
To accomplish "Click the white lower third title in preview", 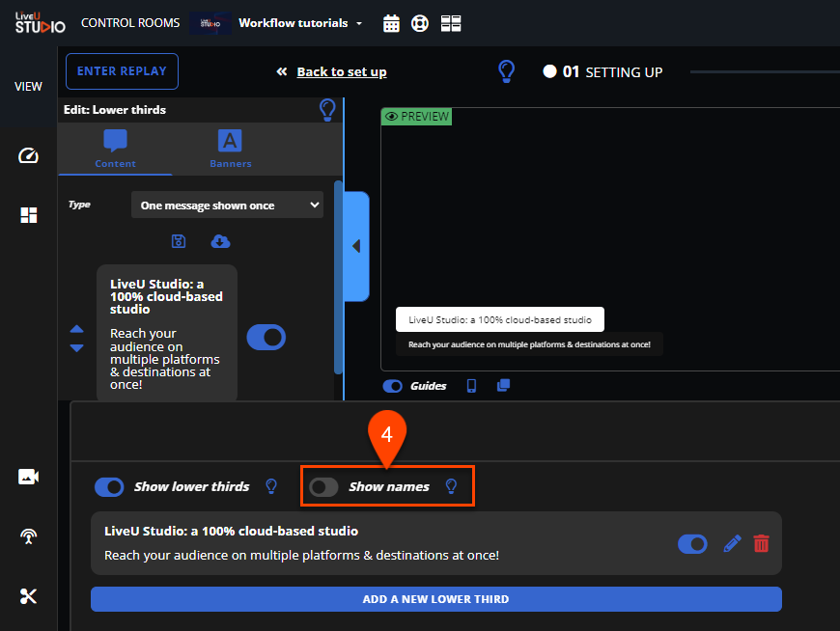I will point(500,319).
